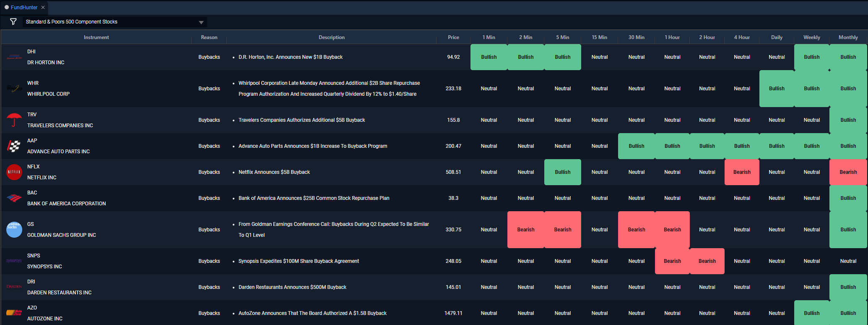Click Netflix's Monthly Bearish cell
The width and height of the screenshot is (868, 325).
[848, 172]
